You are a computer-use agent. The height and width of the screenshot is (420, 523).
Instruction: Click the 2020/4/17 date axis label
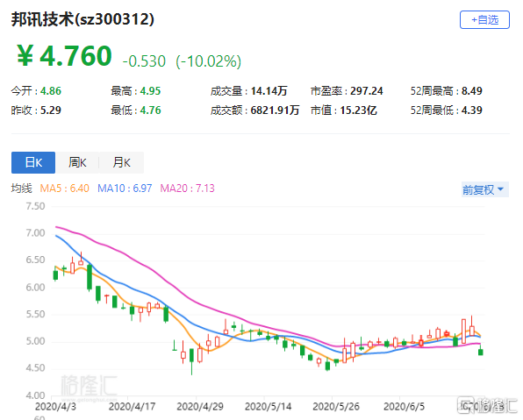(133, 407)
